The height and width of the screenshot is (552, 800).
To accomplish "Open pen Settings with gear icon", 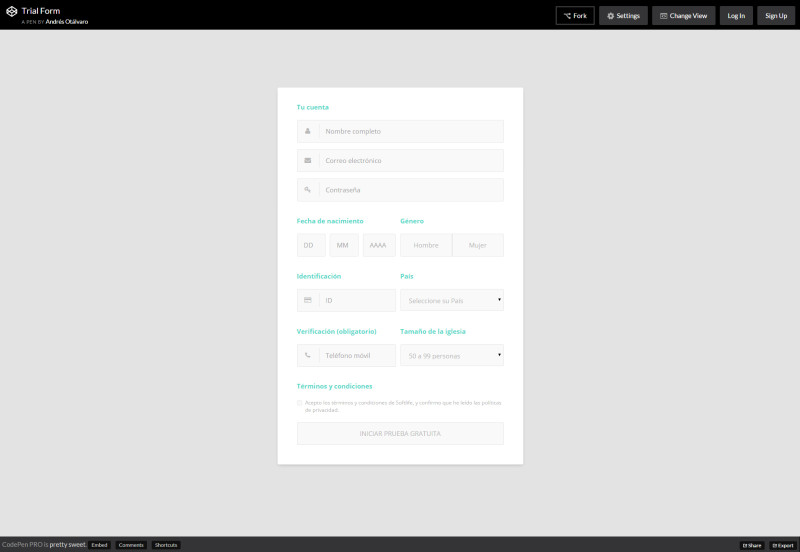I will tap(623, 16).
